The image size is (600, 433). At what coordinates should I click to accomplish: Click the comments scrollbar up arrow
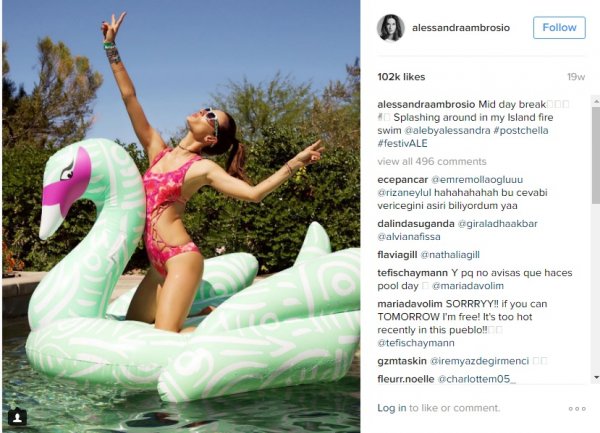coord(596,101)
